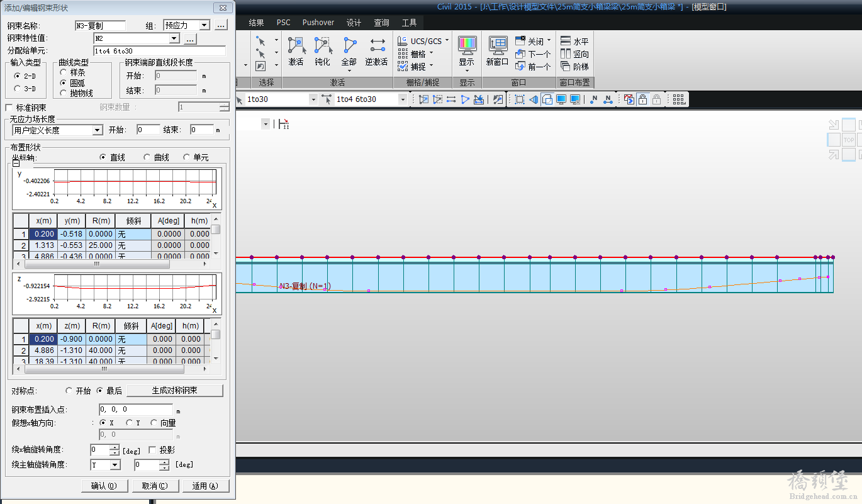This screenshot has height=504, width=862.
Task: Expand the 捕捉 (Snap) dropdown
Action: (432, 65)
